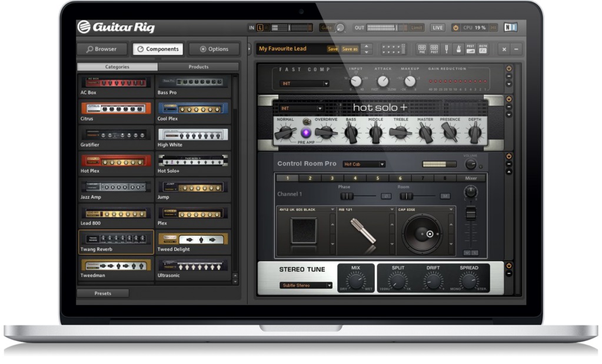Open the Presets button below components

pos(103,293)
